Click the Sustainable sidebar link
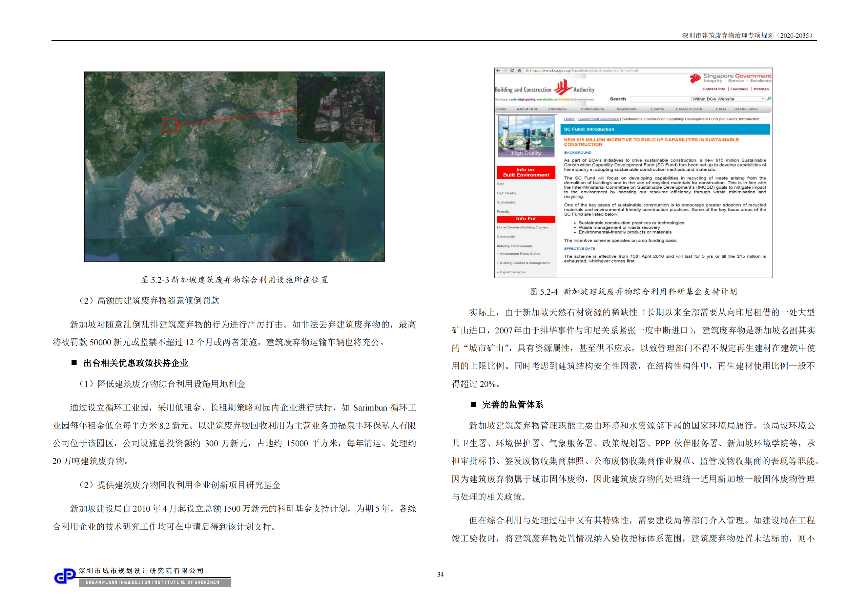The image size is (868, 614). coord(506,202)
